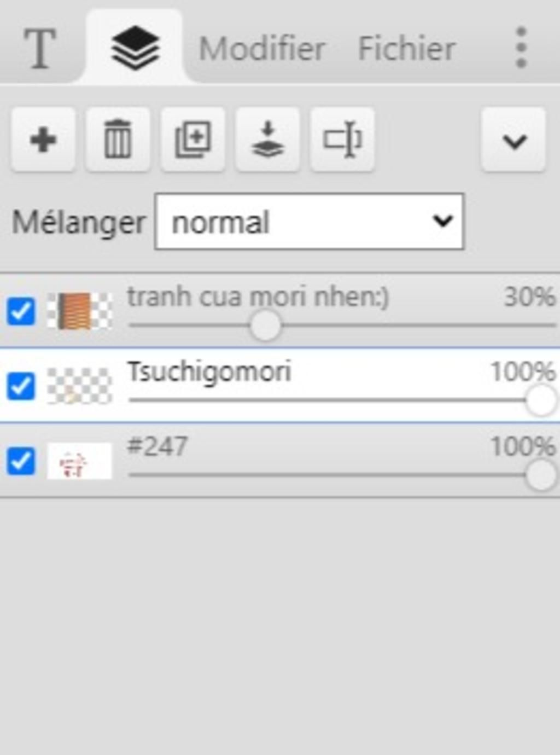560x755 pixels.
Task: Hide the 'tranh cua mori nhen:)' layer
Action: 21,311
